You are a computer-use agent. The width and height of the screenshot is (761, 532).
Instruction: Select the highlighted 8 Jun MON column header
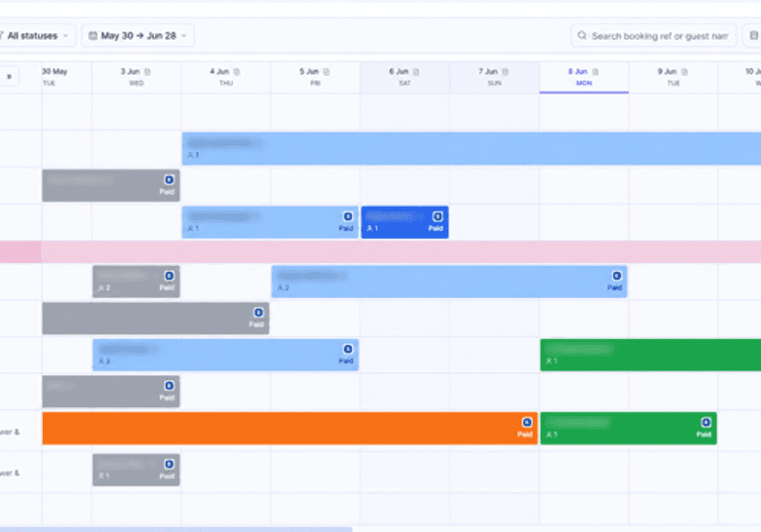coord(584,77)
